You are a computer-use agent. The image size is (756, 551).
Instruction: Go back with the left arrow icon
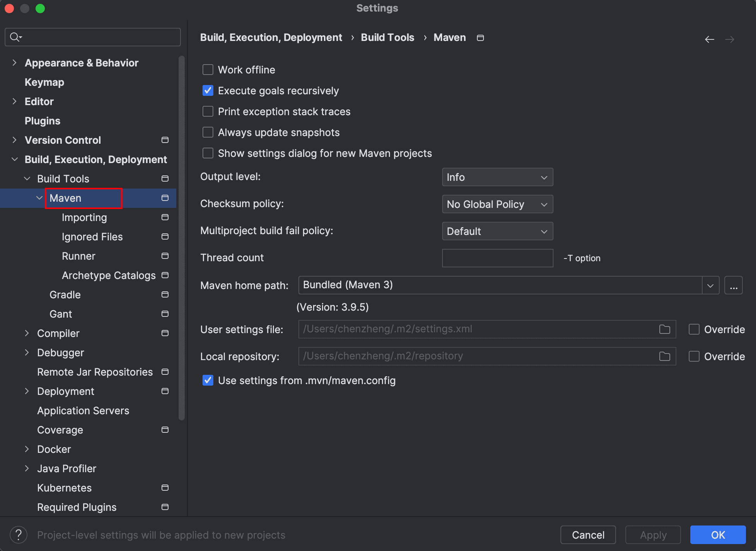click(710, 39)
